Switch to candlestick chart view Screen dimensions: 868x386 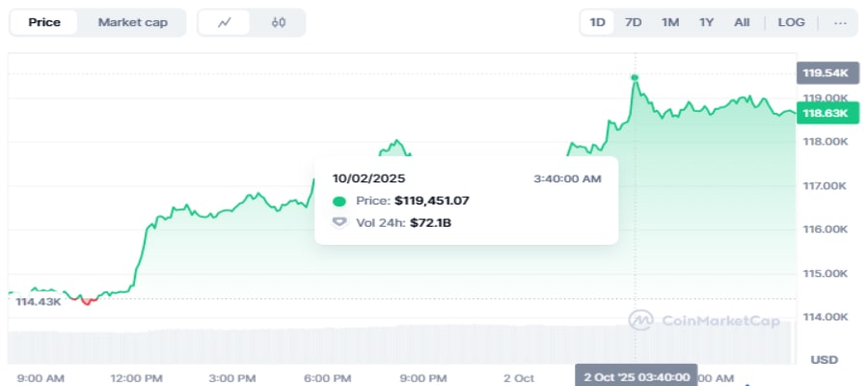(x=279, y=22)
